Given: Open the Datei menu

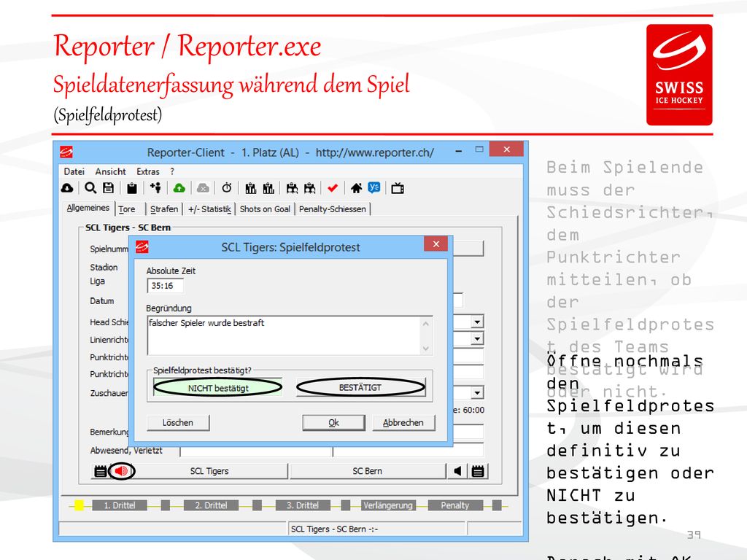Looking at the screenshot, I should point(74,171).
